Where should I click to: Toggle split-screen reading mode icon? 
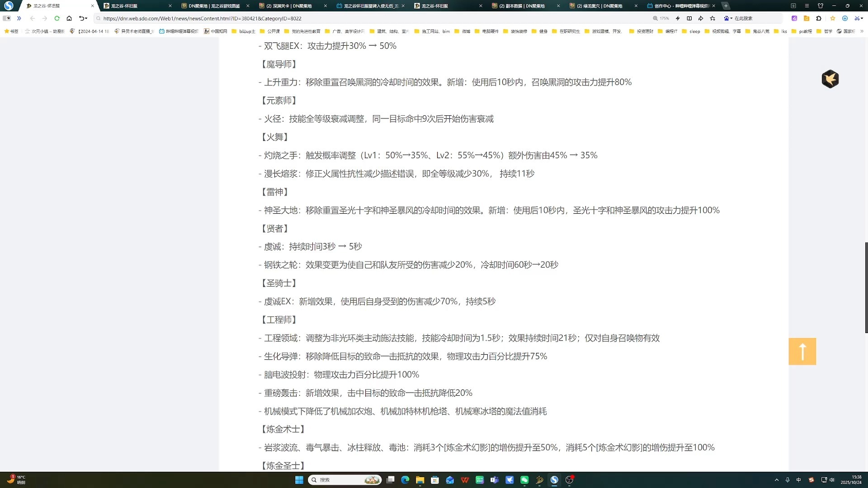click(689, 19)
